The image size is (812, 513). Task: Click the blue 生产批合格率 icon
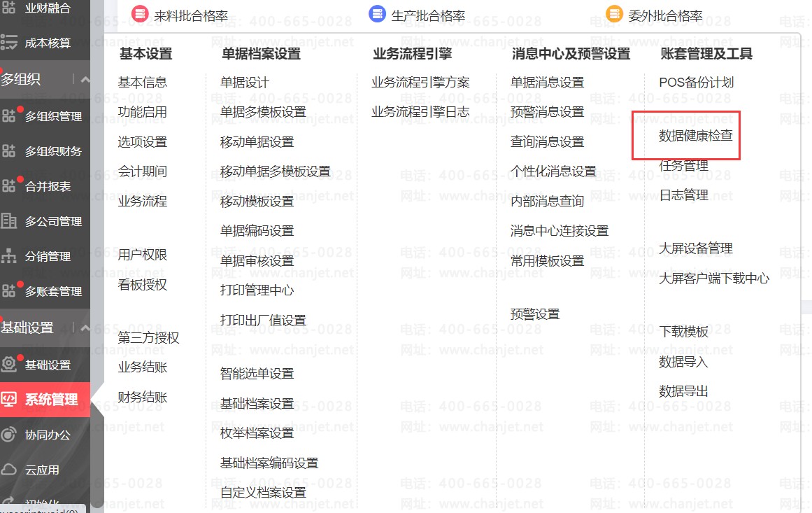pos(377,14)
